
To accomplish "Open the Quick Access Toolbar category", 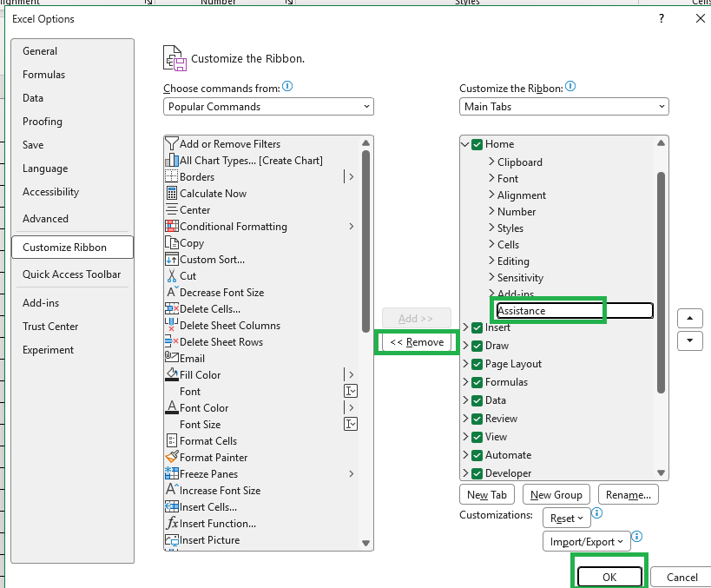I will point(72,274).
